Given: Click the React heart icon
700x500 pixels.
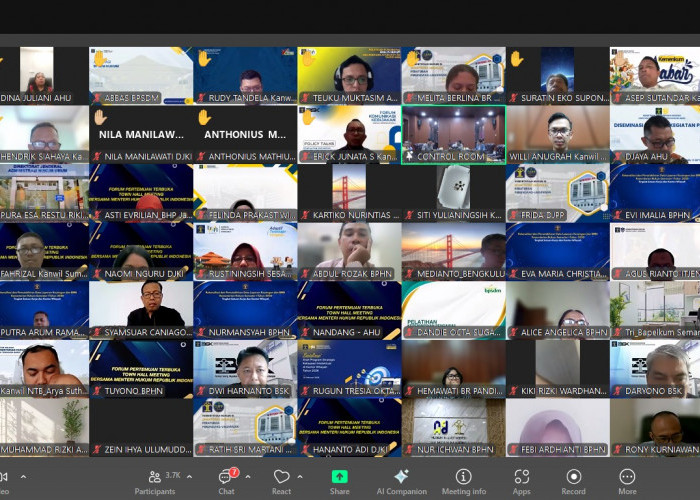Looking at the screenshot, I should [x=281, y=476].
